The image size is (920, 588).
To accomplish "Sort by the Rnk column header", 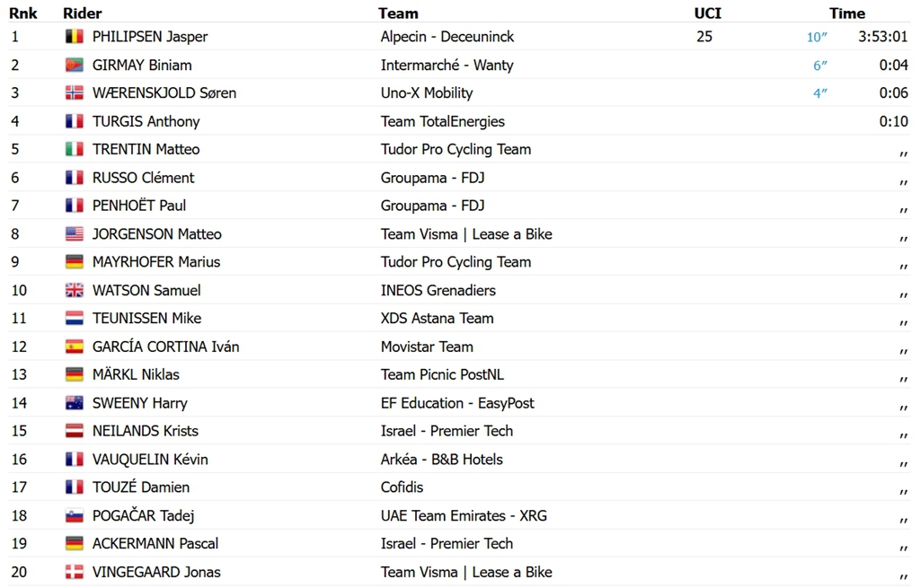I will coord(22,13).
